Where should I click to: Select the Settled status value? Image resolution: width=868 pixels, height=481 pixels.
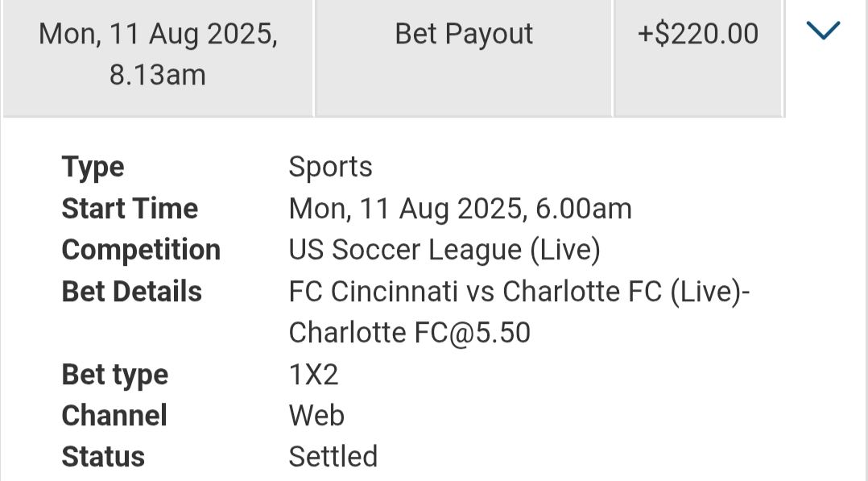click(x=333, y=457)
